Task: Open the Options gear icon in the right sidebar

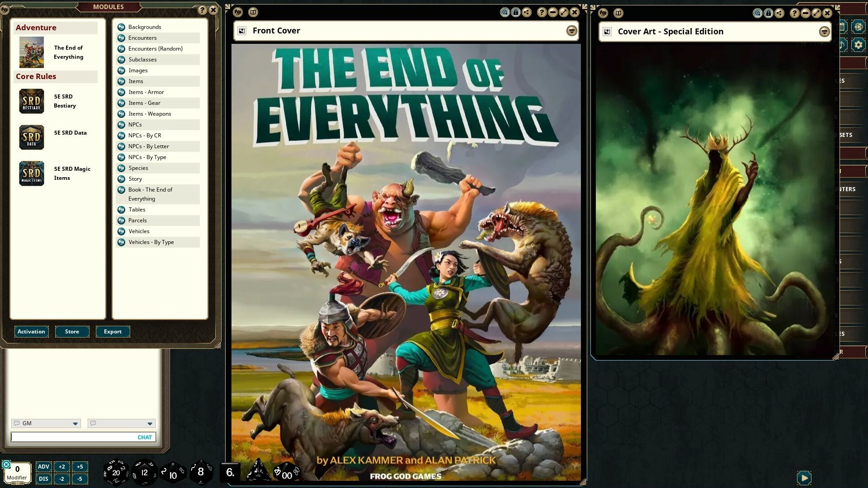Action: point(858,45)
